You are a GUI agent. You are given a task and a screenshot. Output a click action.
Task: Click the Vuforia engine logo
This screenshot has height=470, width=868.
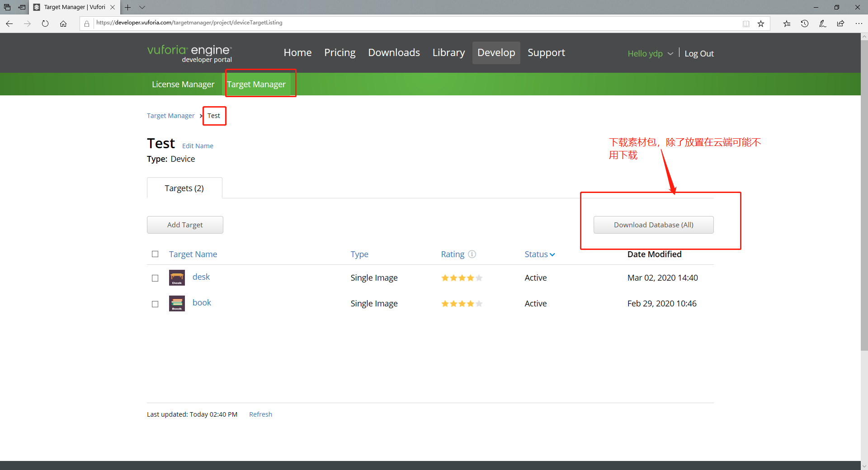point(189,53)
